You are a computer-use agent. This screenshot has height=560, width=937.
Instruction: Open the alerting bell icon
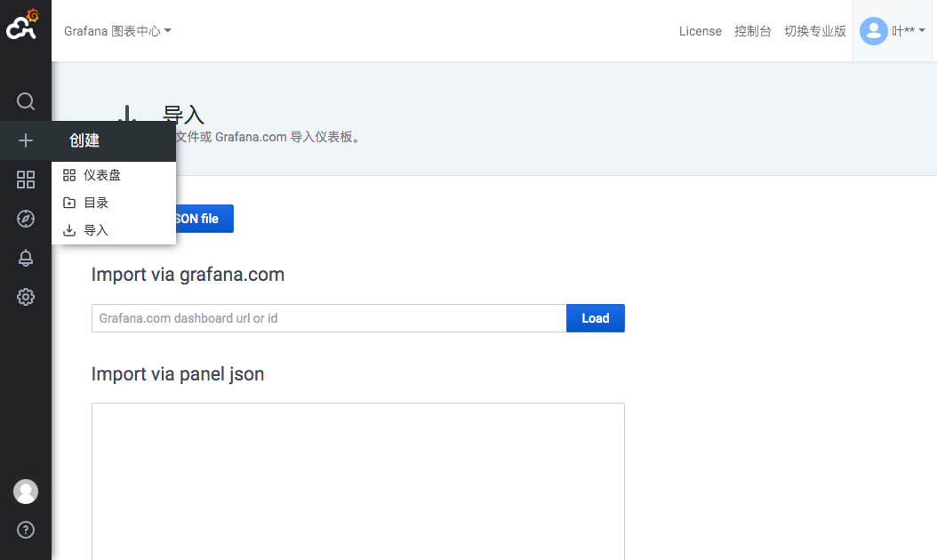[x=25, y=258]
